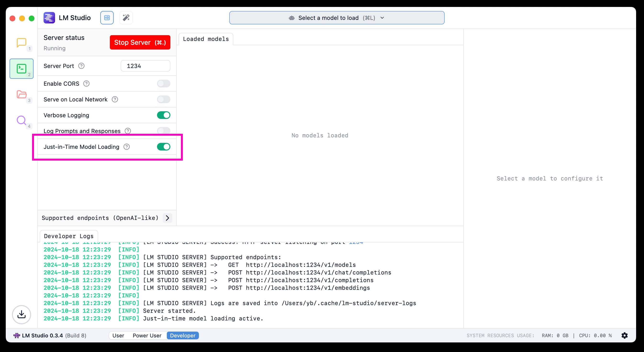Image resolution: width=644 pixels, height=352 pixels.
Task: Click the LM Studio logo icon
Action: pyautogui.click(x=49, y=18)
